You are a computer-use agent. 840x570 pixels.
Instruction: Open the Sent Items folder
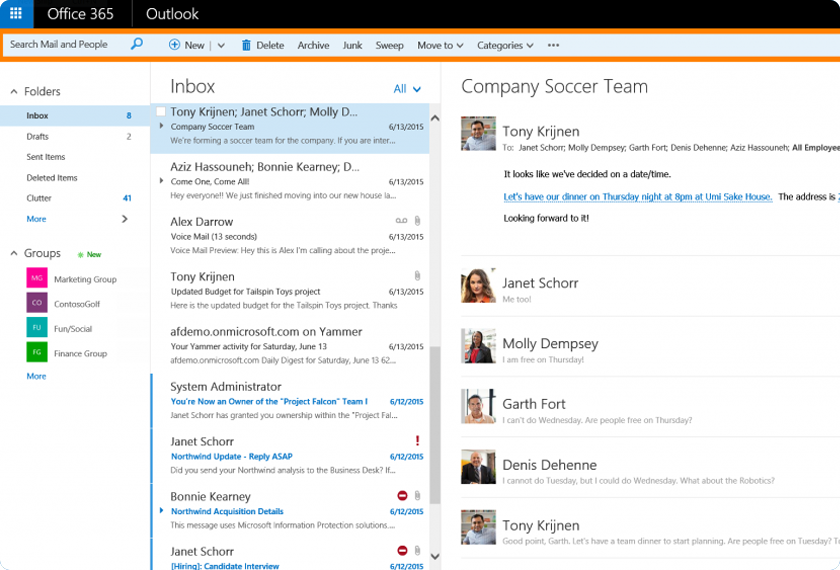coord(75,156)
